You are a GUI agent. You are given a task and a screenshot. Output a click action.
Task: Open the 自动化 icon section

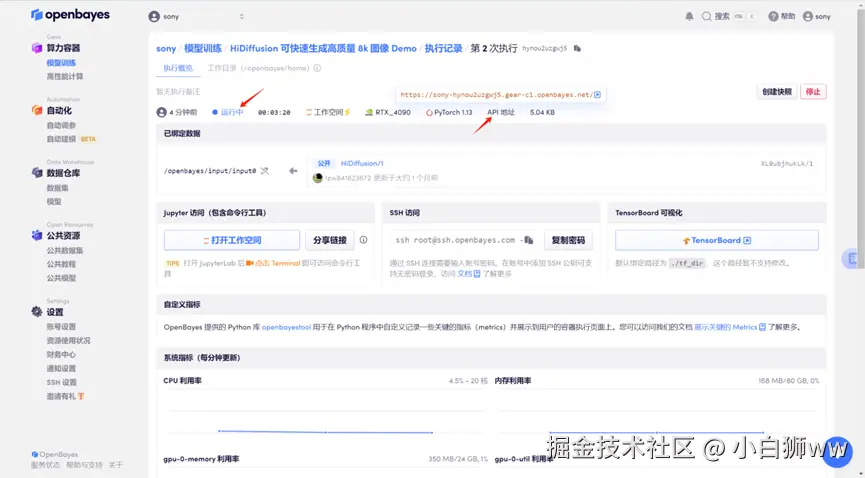(x=37, y=110)
